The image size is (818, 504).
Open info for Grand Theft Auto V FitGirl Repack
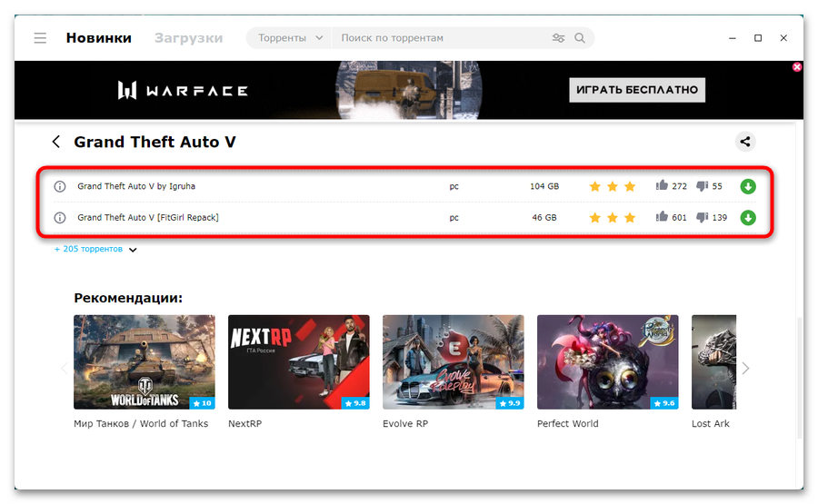click(x=60, y=218)
